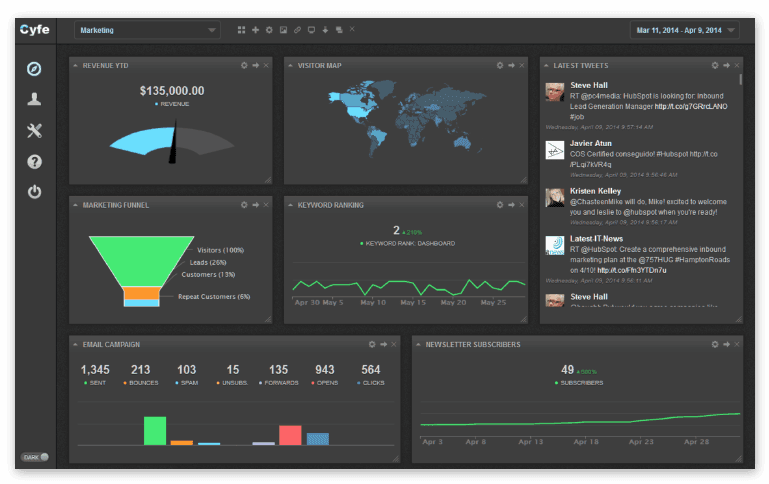Open settings gear of Revenue YTD widget

[244, 65]
